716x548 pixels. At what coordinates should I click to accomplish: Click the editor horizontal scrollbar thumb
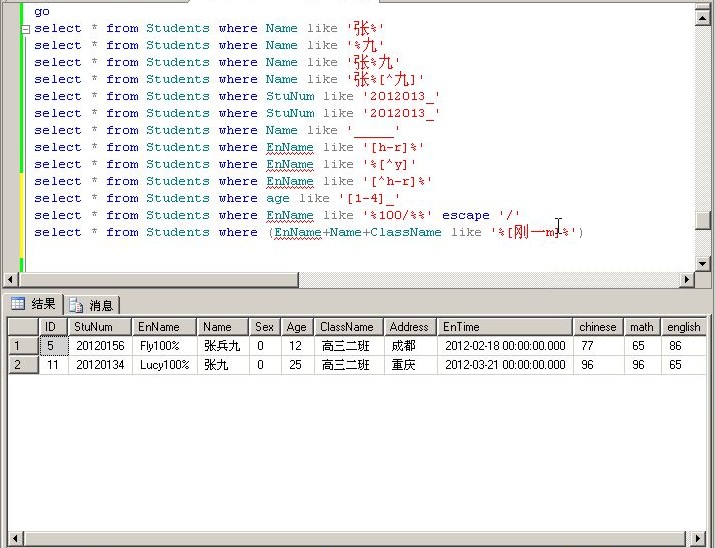pyautogui.click(x=158, y=279)
